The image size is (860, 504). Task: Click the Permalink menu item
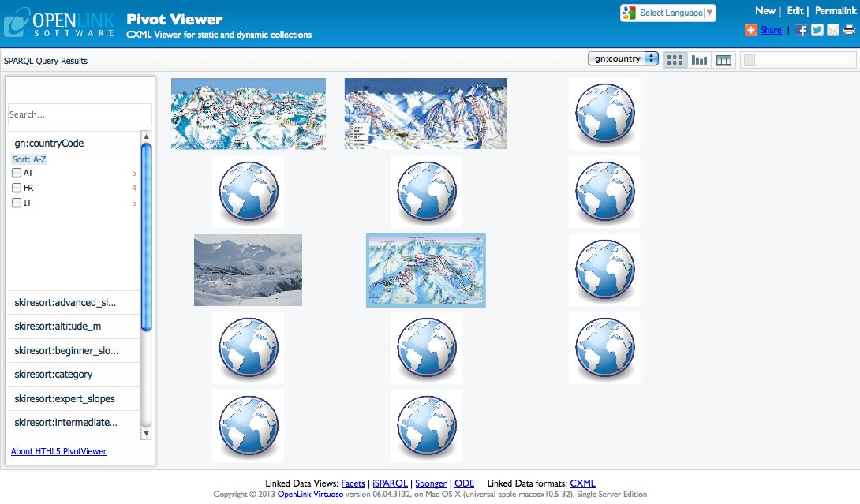(835, 11)
